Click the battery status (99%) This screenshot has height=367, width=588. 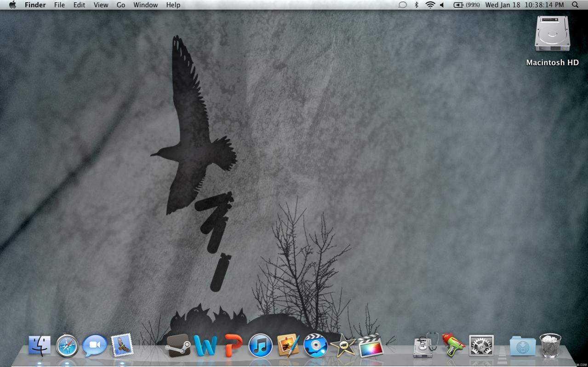click(x=466, y=5)
